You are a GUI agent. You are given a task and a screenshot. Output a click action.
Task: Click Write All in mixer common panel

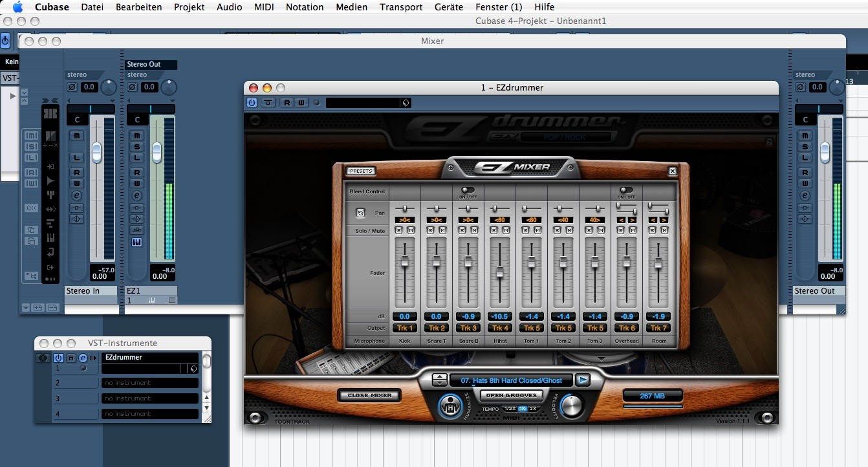(32, 184)
